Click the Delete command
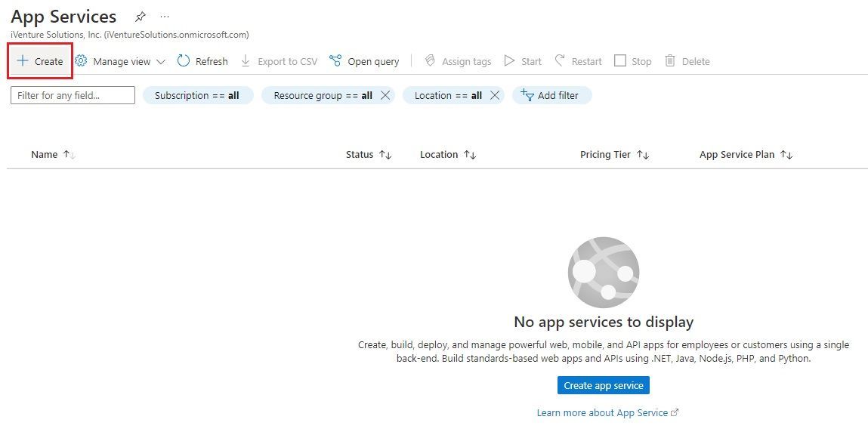868x432 pixels. [687, 61]
